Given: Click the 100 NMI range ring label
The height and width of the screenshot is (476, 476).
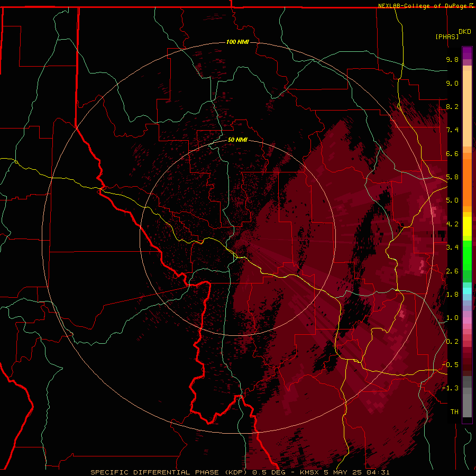Looking at the screenshot, I should point(237,42).
